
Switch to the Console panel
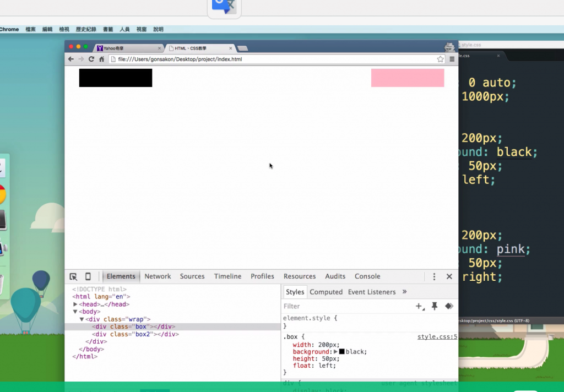pyautogui.click(x=367, y=276)
